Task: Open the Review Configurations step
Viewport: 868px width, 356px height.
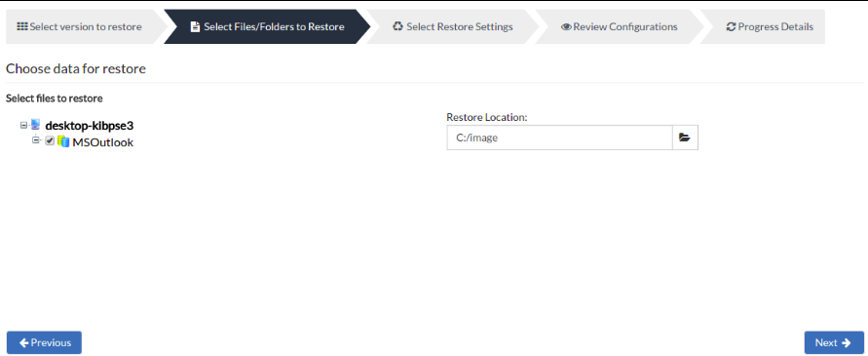Action: pyautogui.click(x=619, y=26)
